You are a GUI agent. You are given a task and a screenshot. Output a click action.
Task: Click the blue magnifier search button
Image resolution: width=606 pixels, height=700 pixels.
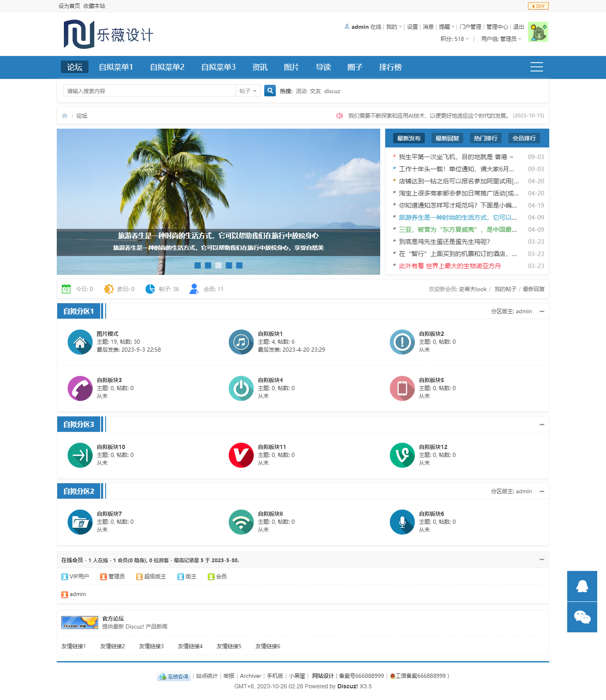point(270,91)
